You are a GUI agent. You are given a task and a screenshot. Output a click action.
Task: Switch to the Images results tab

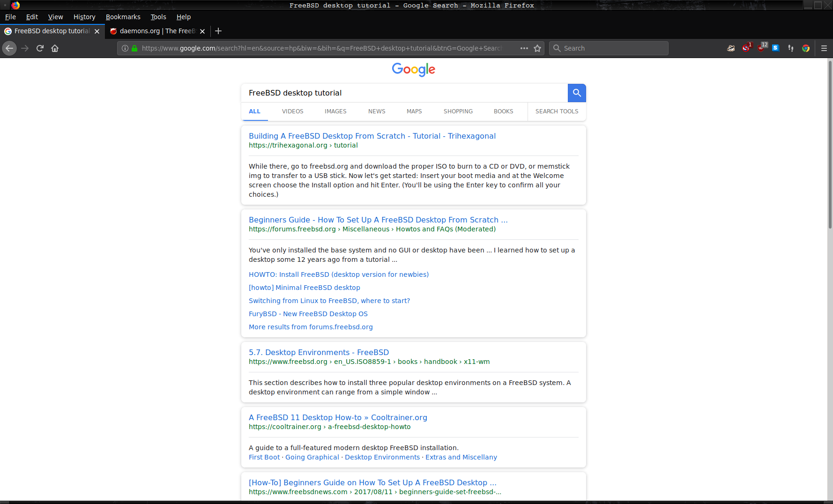click(x=335, y=111)
